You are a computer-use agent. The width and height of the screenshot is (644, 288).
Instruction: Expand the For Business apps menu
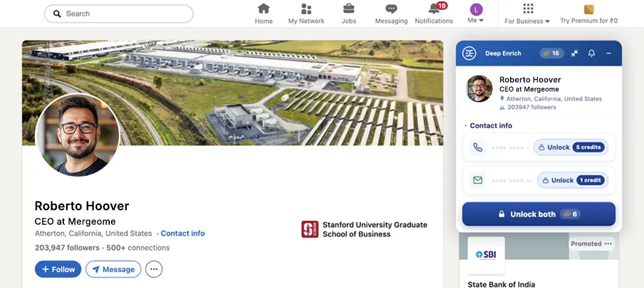(x=528, y=13)
